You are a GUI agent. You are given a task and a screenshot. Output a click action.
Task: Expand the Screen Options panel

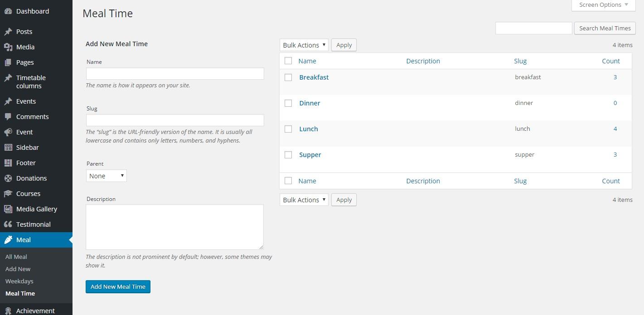(x=603, y=5)
